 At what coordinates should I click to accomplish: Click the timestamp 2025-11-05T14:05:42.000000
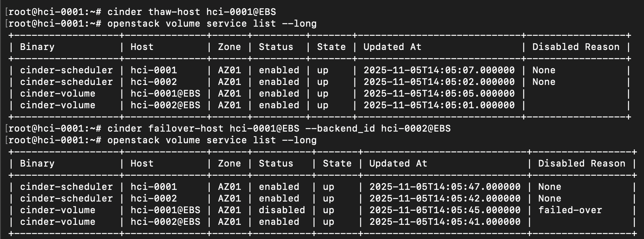tap(445, 198)
